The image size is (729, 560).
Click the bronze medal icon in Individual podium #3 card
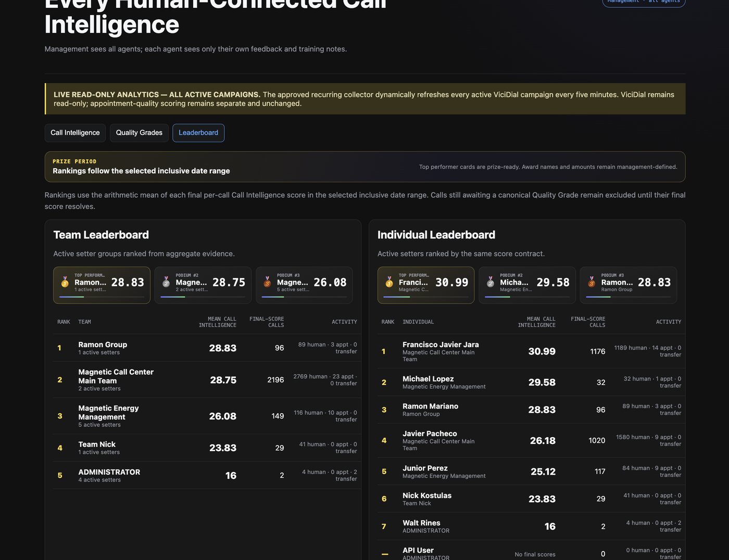[592, 282]
